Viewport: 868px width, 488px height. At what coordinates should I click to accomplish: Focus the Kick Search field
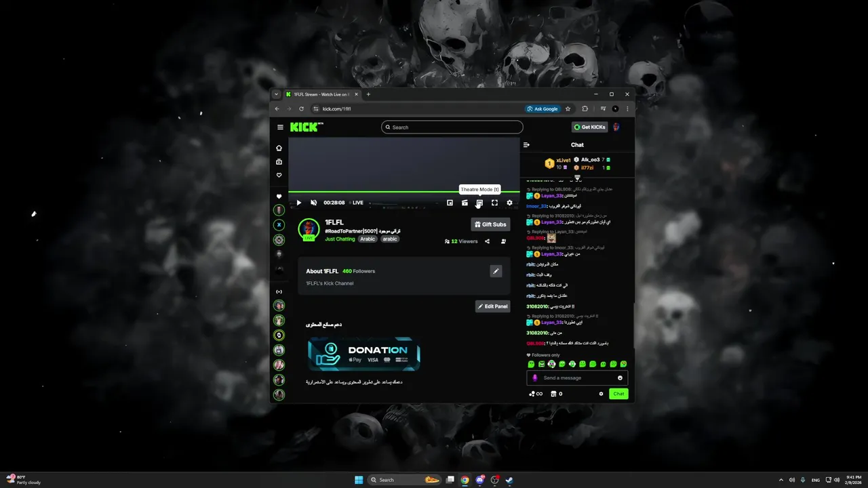[x=452, y=127]
